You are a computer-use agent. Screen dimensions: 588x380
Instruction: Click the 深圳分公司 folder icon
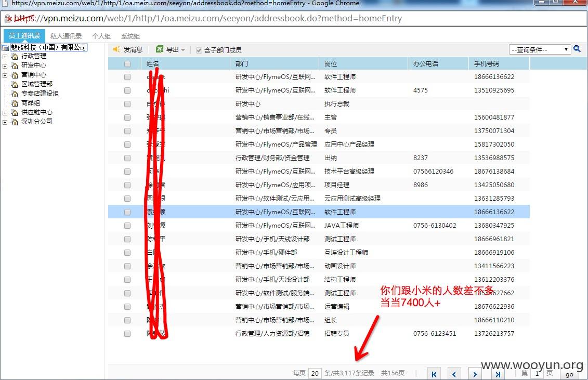(15, 122)
